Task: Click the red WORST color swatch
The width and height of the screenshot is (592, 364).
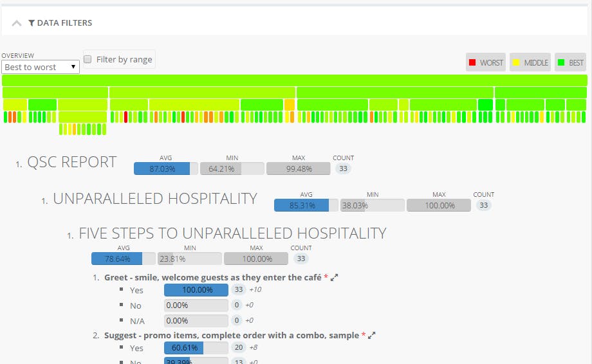Action: (x=472, y=62)
